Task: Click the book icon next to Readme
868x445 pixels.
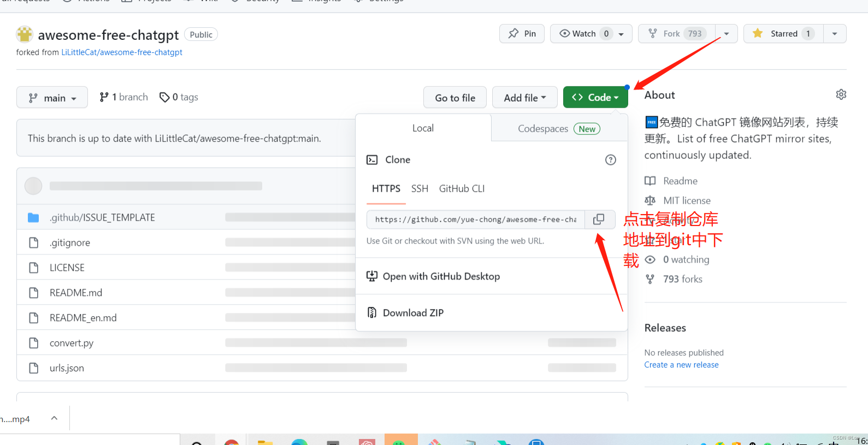Action: (650, 181)
